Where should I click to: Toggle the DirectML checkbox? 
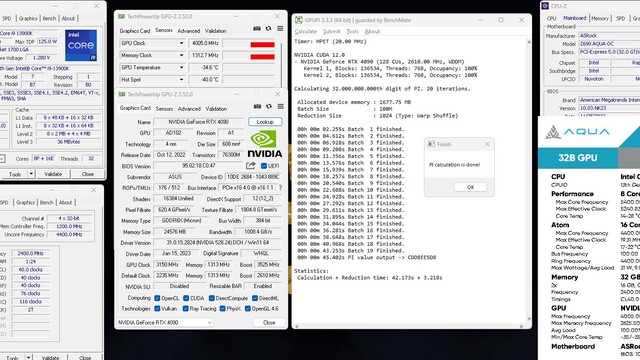point(255,298)
